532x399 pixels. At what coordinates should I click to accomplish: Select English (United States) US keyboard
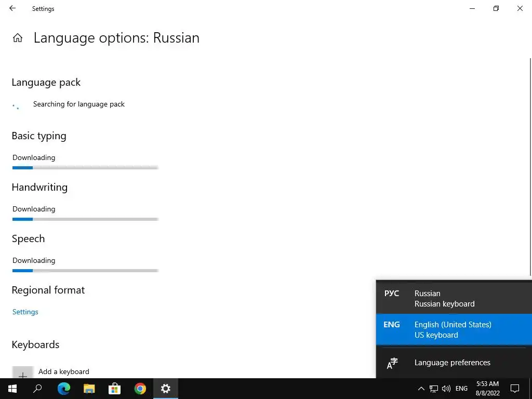(454, 329)
